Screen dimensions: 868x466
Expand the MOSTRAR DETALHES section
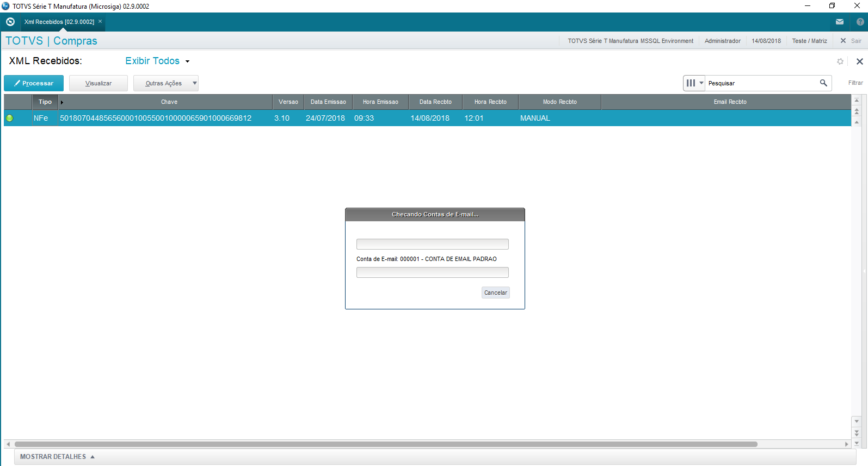coord(57,457)
